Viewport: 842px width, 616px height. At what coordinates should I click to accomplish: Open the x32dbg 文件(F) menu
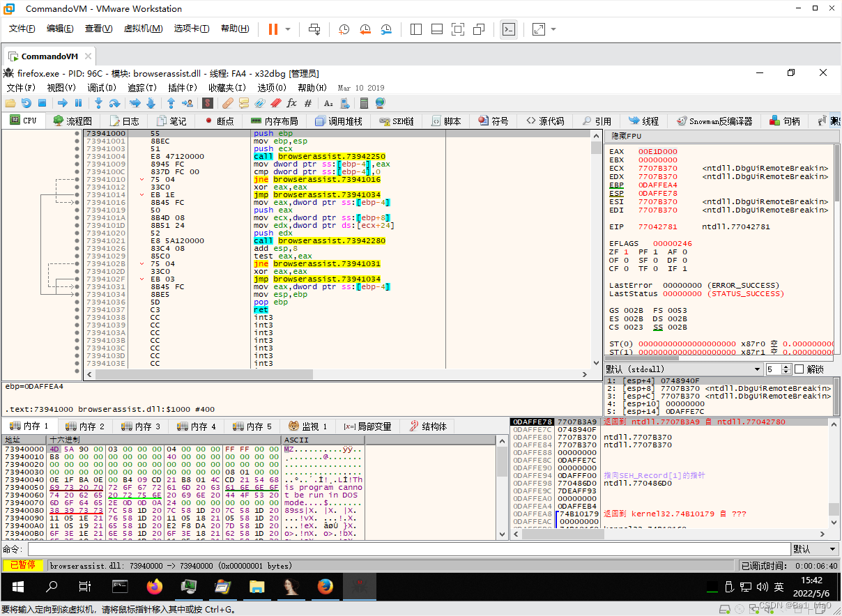21,88
